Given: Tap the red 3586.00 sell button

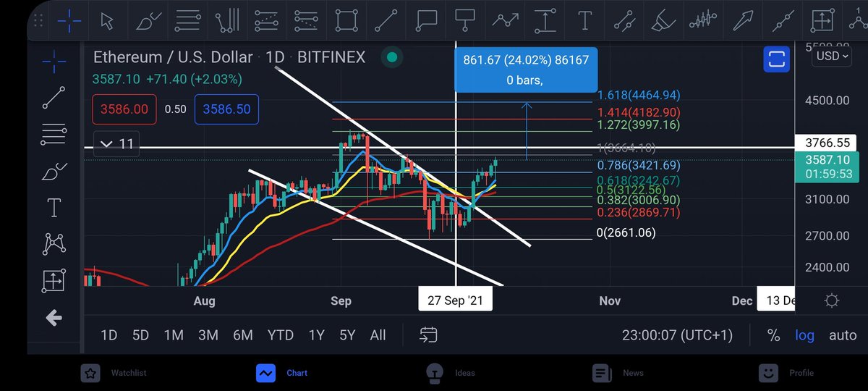Looking at the screenshot, I should point(124,109).
